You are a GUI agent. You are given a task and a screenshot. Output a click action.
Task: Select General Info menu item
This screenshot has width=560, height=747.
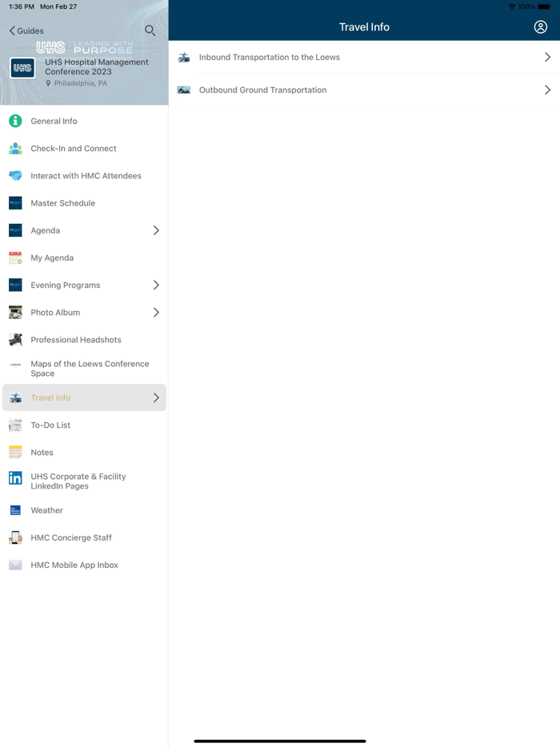[x=84, y=121]
